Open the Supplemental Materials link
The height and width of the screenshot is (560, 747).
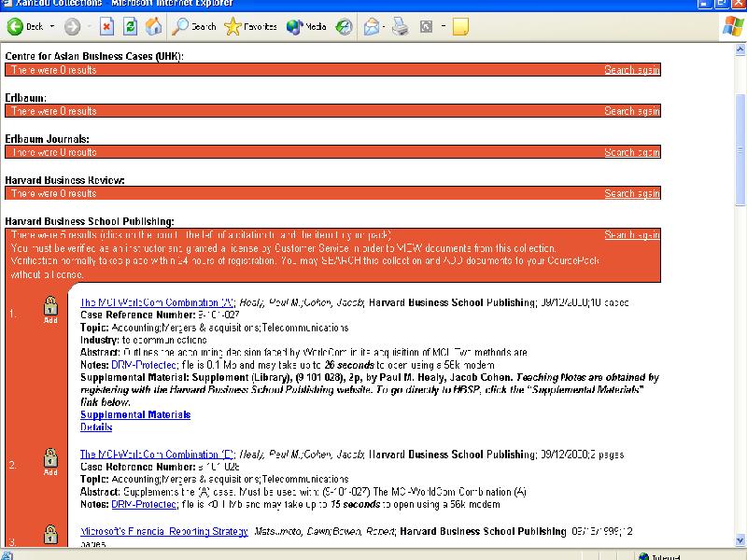point(135,414)
